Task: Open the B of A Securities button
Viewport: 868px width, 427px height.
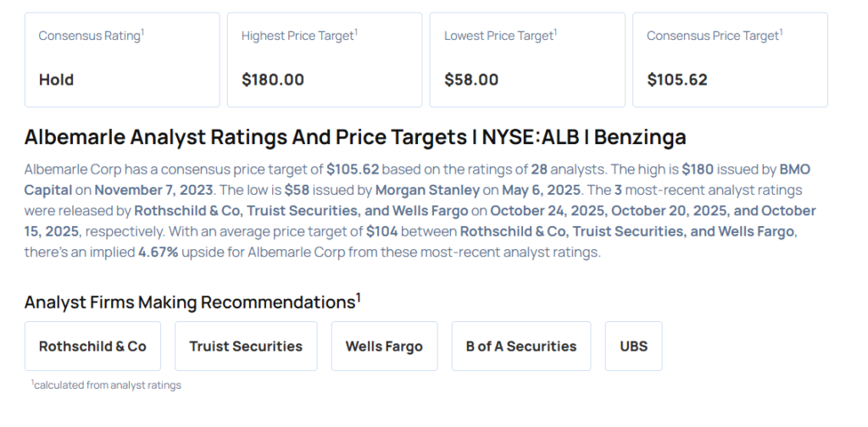Action: (520, 346)
